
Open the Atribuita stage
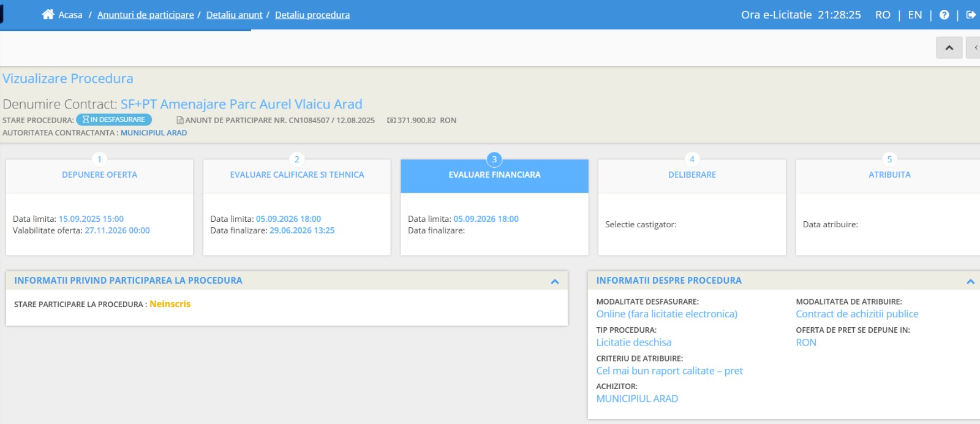coord(889,175)
